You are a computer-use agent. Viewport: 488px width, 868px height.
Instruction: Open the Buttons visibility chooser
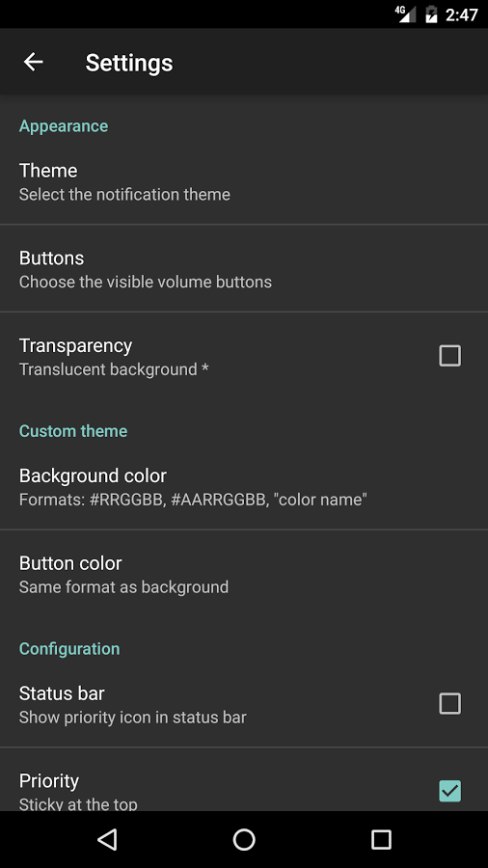244,268
